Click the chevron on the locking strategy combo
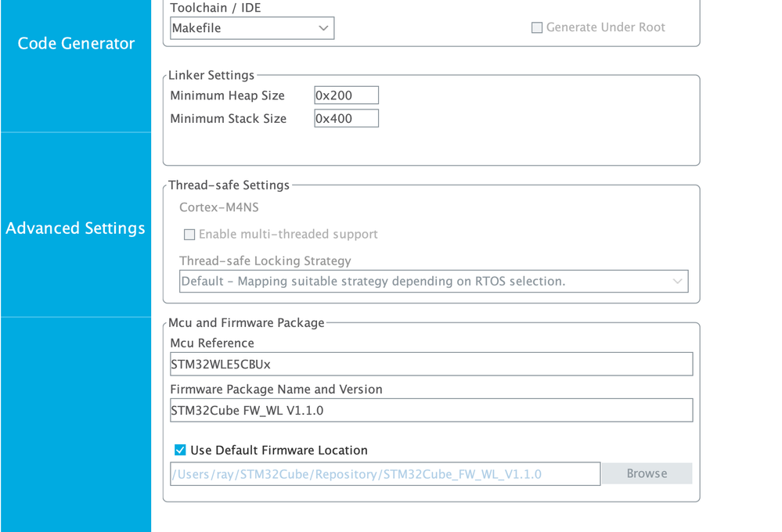The image size is (782, 532). [677, 282]
